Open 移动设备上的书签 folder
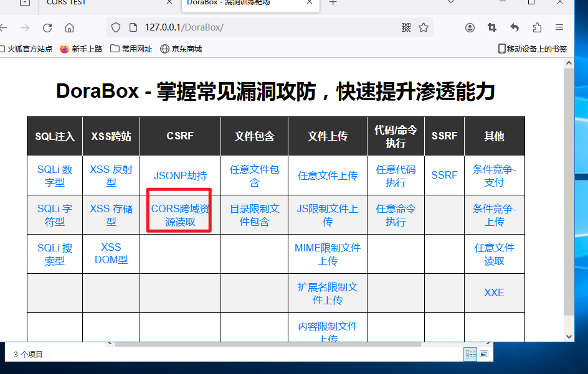 tap(533, 49)
